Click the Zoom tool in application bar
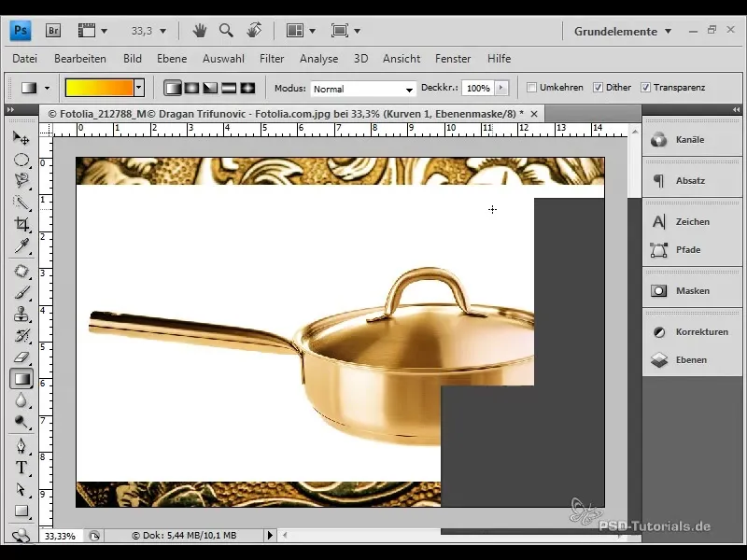The width and height of the screenshot is (747, 560). (x=226, y=31)
